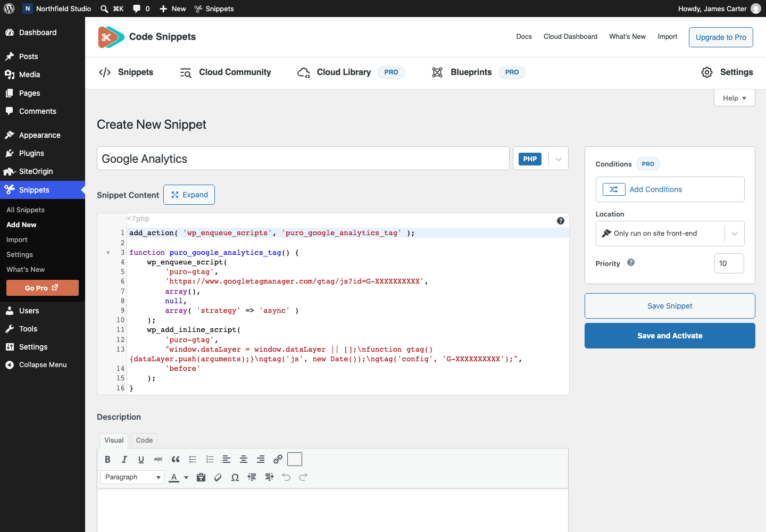Switch to the Code editor tab
Screen dimensions: 766x532
coord(144,440)
